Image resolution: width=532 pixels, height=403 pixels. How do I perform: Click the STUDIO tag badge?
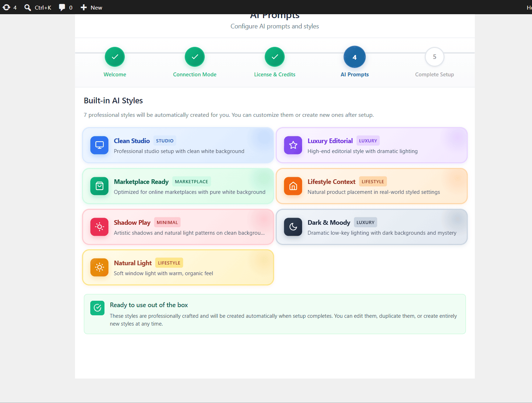click(165, 141)
